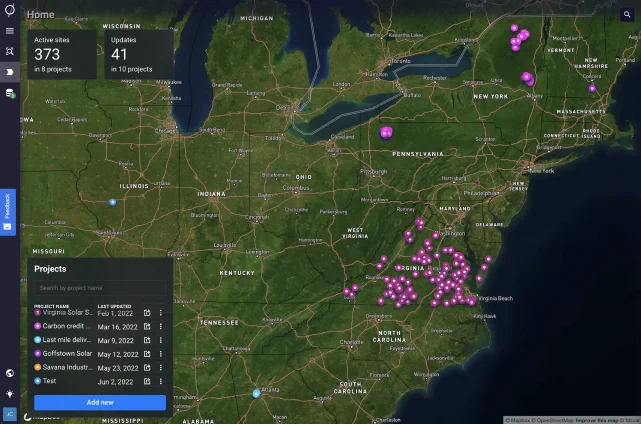The image size is (641, 424).
Task: Open the globe icon in sidebar
Action: (x=10, y=373)
